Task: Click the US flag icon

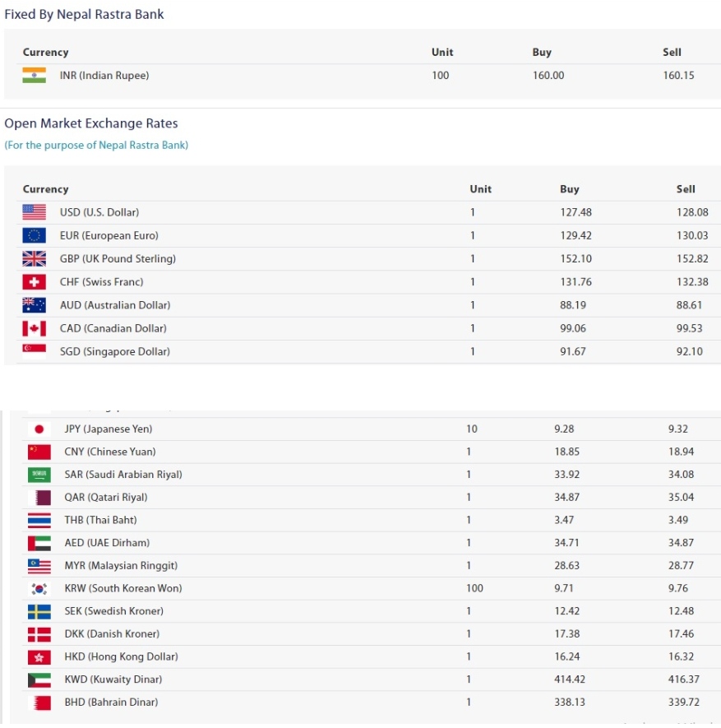Action: pos(34,212)
